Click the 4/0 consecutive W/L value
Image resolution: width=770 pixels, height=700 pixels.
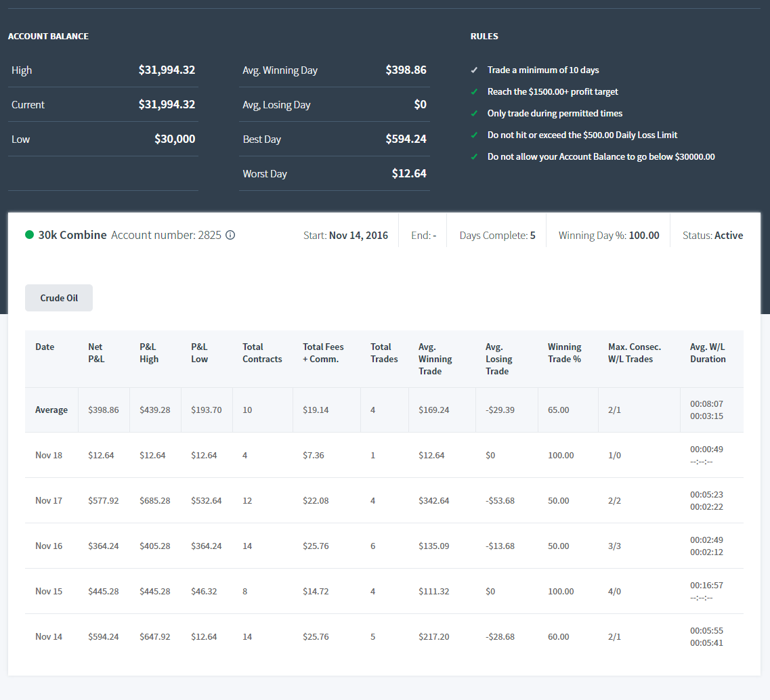pos(614,592)
